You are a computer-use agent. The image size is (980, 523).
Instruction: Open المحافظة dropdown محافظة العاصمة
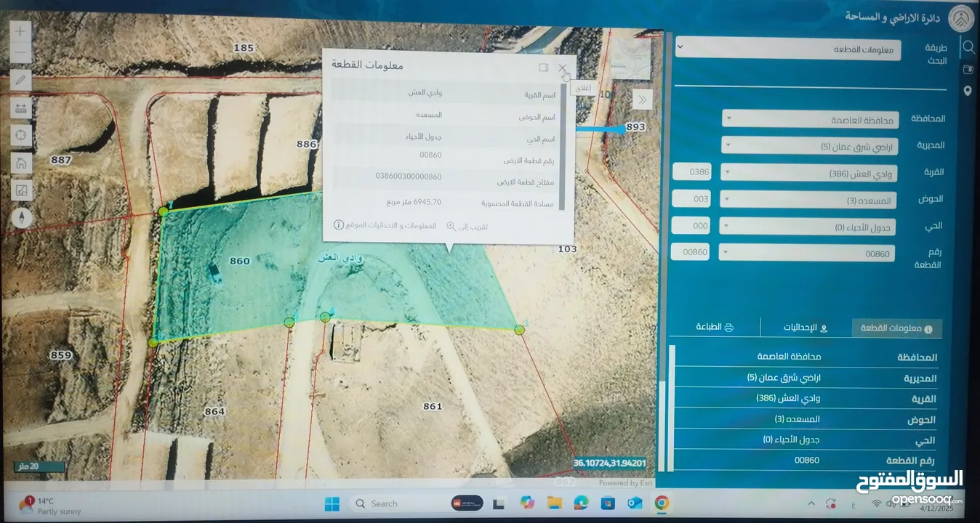tap(810, 119)
